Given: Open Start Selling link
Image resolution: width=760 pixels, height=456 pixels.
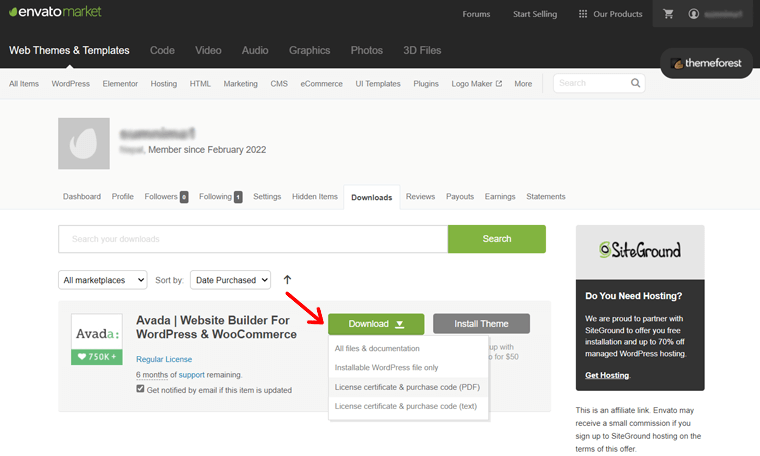Looking at the screenshot, I should (x=535, y=14).
